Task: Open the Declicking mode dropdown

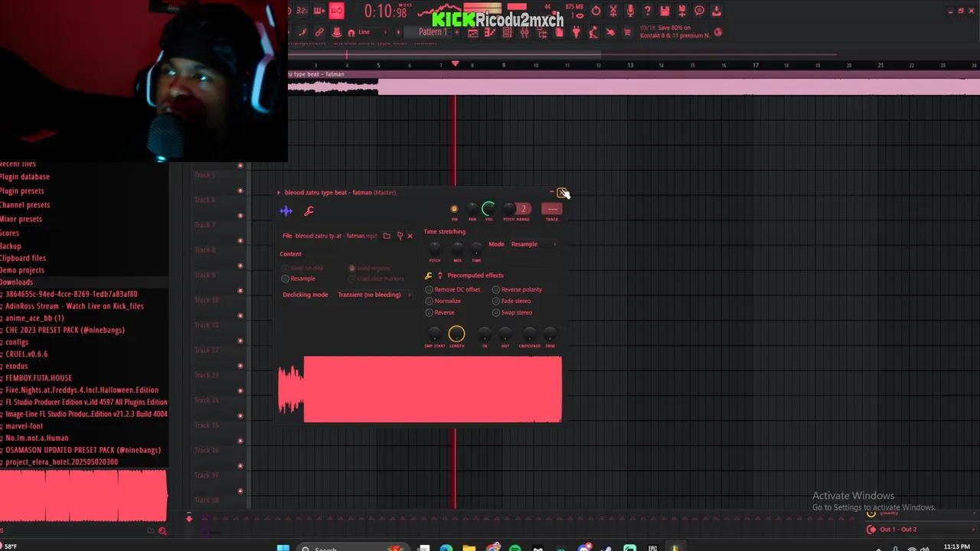Action: [374, 295]
